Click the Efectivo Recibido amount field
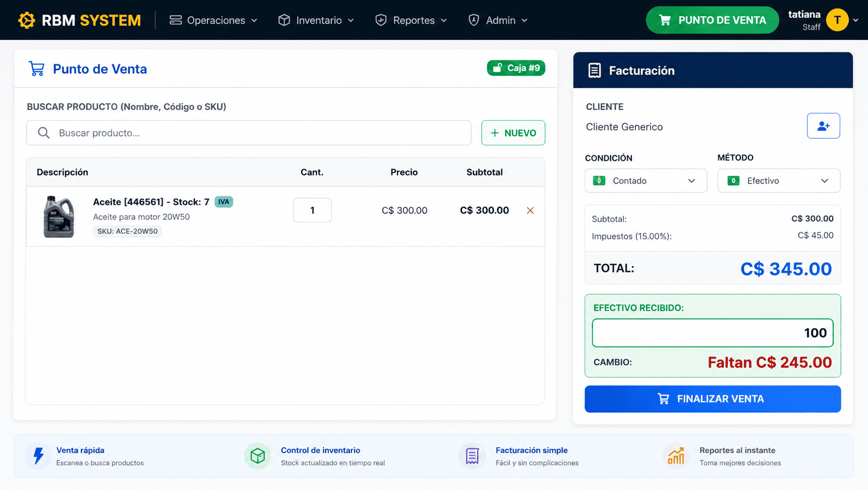 (x=713, y=333)
